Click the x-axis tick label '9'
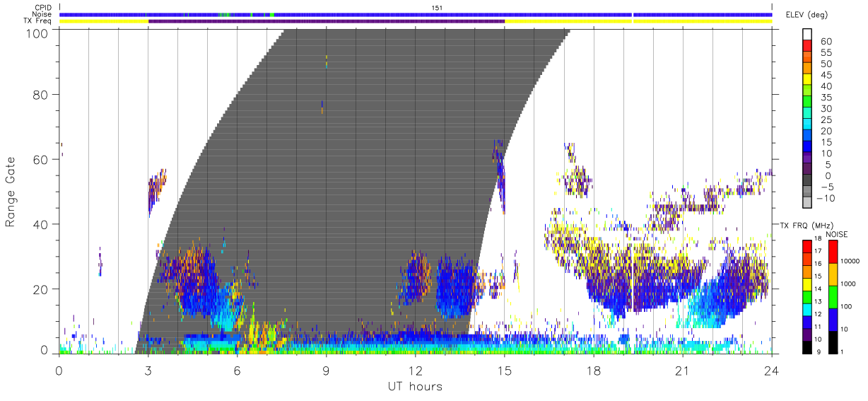The image size is (868, 401). (327, 370)
